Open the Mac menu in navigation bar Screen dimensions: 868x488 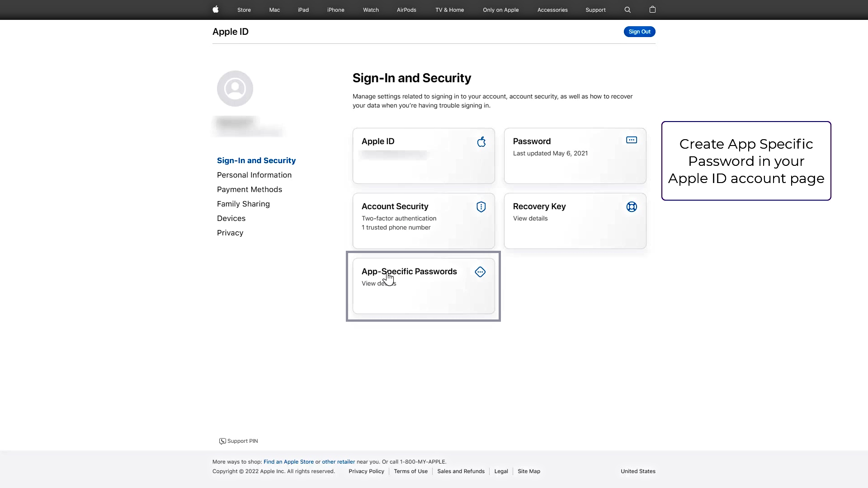coord(274,10)
